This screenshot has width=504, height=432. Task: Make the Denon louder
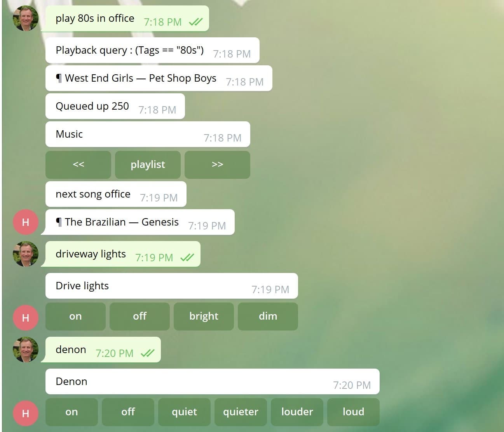(297, 412)
